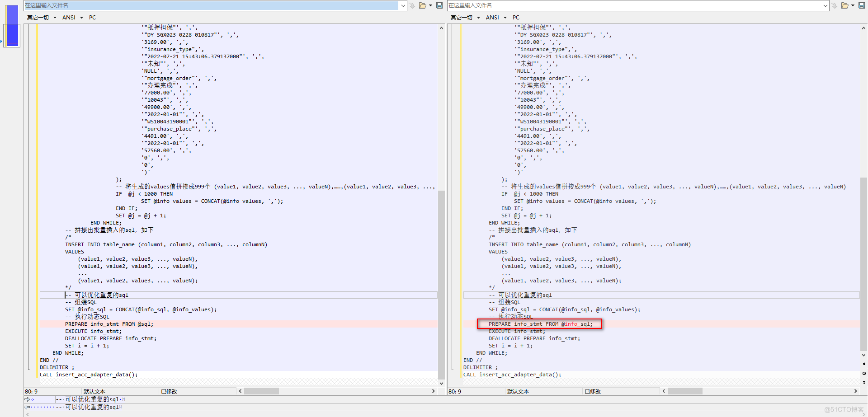
Task: Click the right pane line 'PREPARE info_stmt FROM @info_sql;'
Action: click(x=541, y=324)
